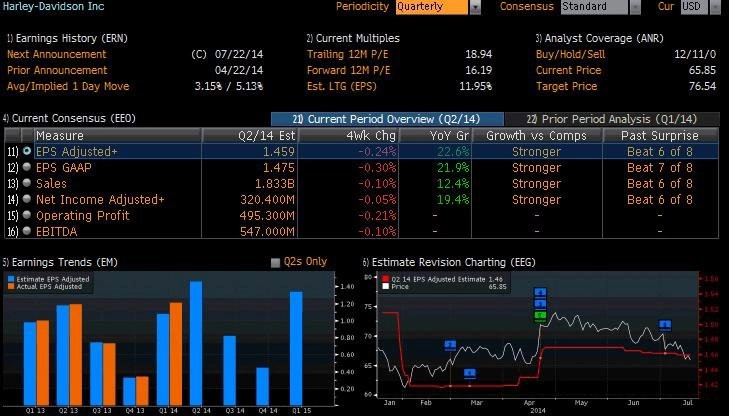
Task: Click the topmost blue flag in April
Action: (x=540, y=292)
